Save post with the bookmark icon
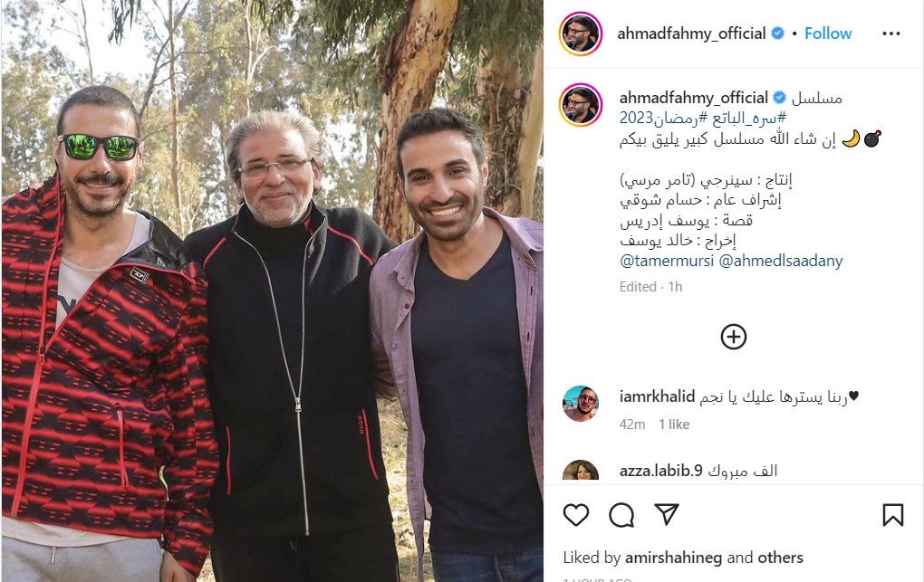Viewport: 924px width, 582px height. [x=893, y=515]
